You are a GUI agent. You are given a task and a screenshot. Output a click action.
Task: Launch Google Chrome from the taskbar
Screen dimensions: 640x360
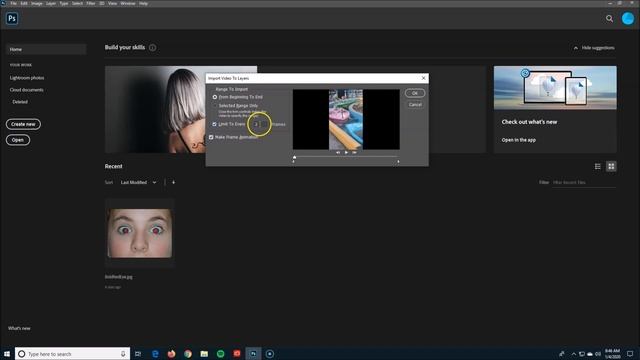188,354
